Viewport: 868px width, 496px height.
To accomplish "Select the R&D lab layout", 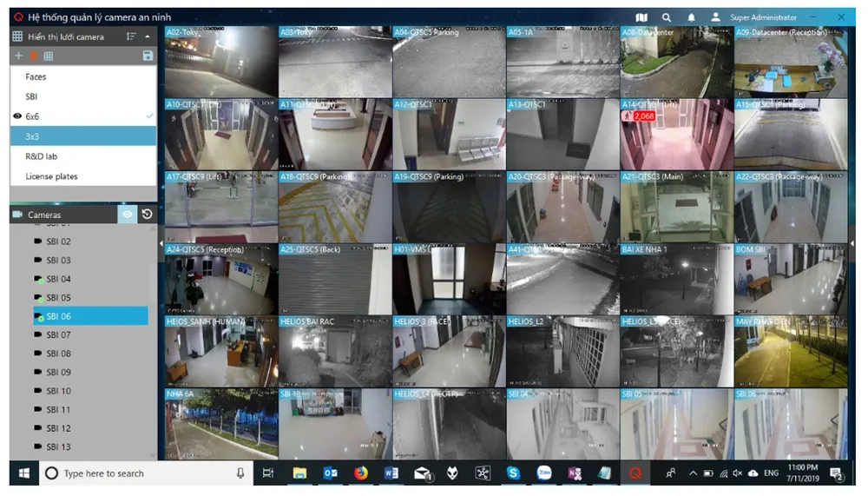I will coord(83,156).
